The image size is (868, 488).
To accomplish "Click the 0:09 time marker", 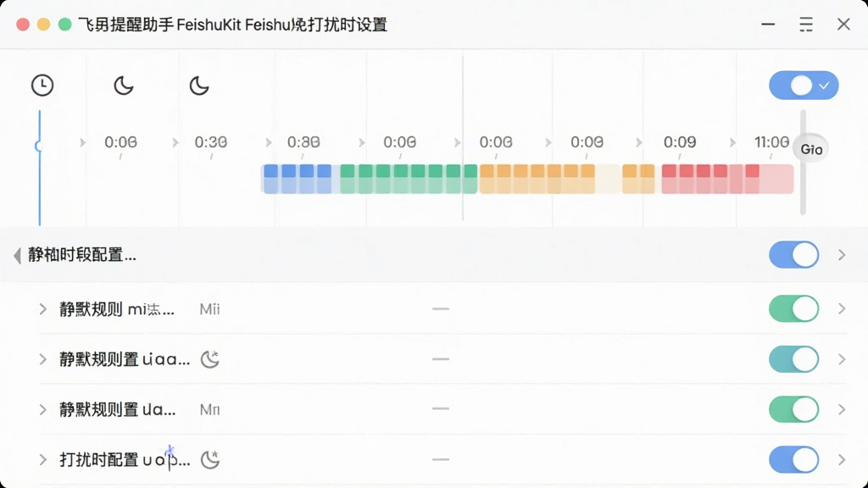I will click(x=680, y=142).
